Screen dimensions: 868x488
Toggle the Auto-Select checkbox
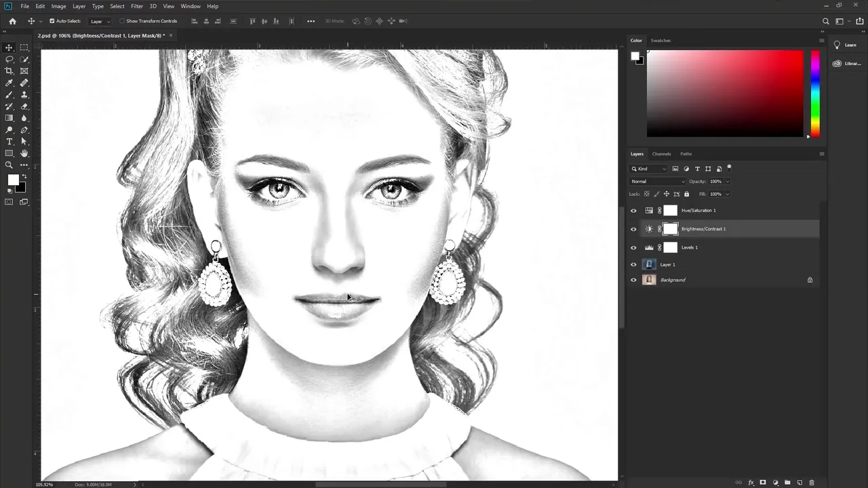52,21
